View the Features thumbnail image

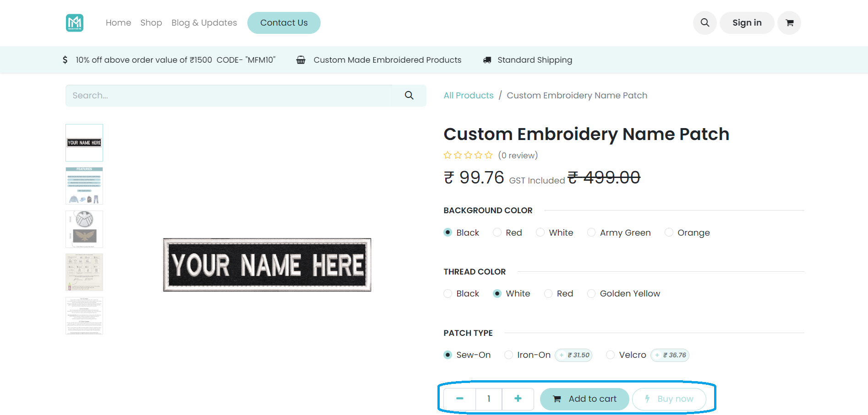84,186
